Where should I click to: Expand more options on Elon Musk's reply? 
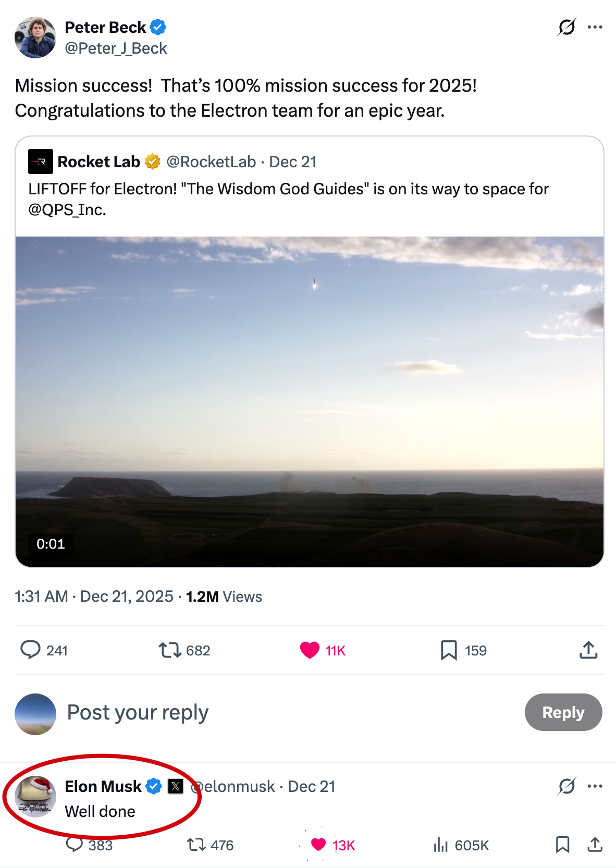click(595, 786)
